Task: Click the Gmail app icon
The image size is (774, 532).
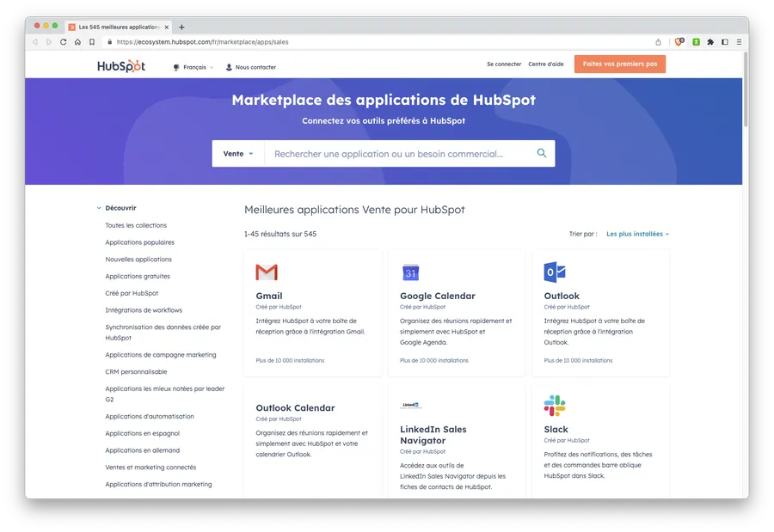Action: [x=267, y=272]
